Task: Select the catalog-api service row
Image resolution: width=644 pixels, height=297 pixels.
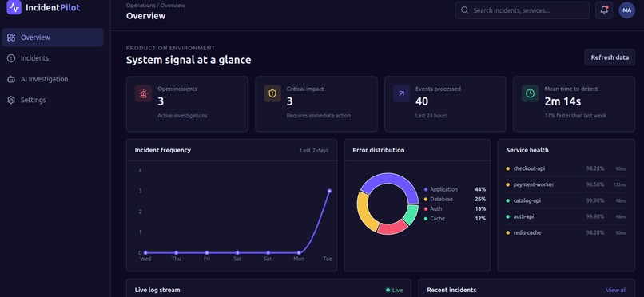Action: click(566, 200)
